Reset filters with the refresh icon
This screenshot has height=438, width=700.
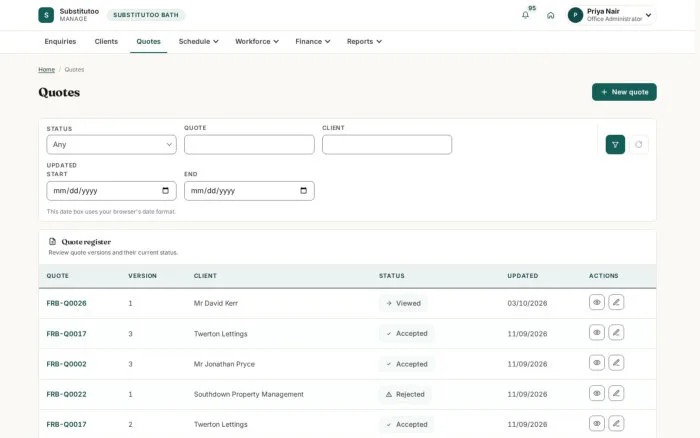click(x=639, y=145)
